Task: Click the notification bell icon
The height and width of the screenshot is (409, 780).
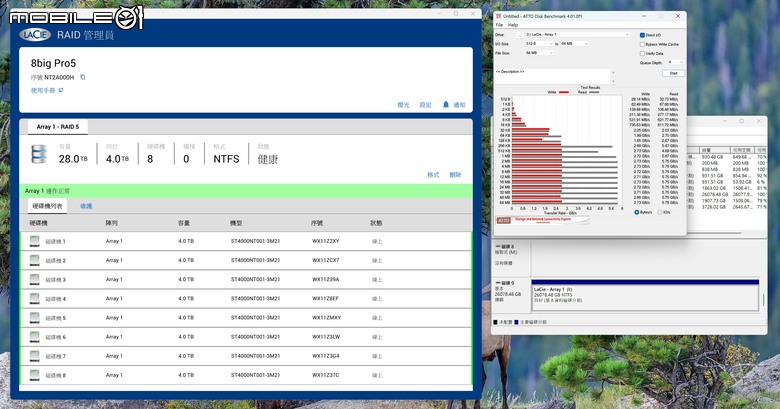Action: pyautogui.click(x=446, y=104)
